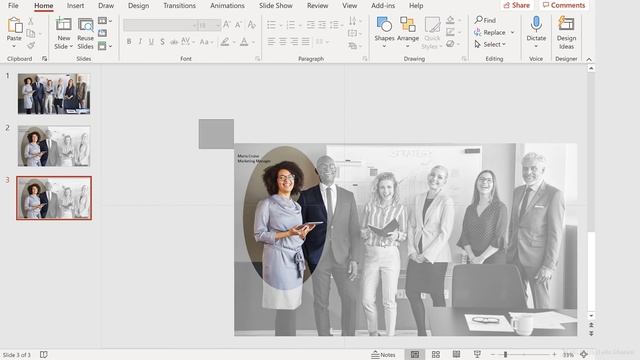Select gray rectangle above the slide
Image resolution: width=640 pixels, height=360 pixels.
pyautogui.click(x=216, y=134)
